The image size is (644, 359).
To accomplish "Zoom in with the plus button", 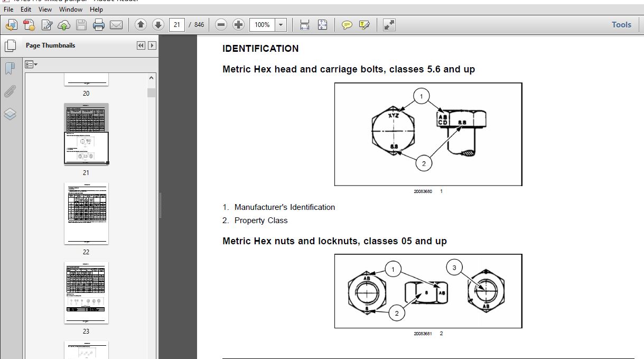I will click(238, 25).
